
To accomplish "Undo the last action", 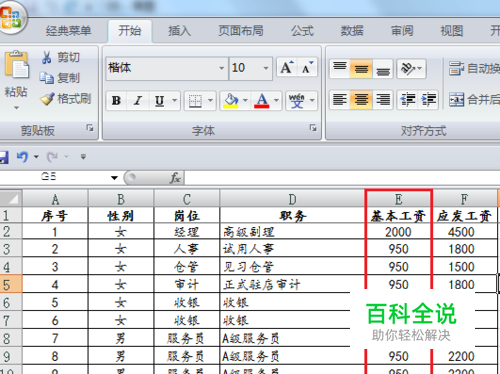I will click(x=22, y=156).
